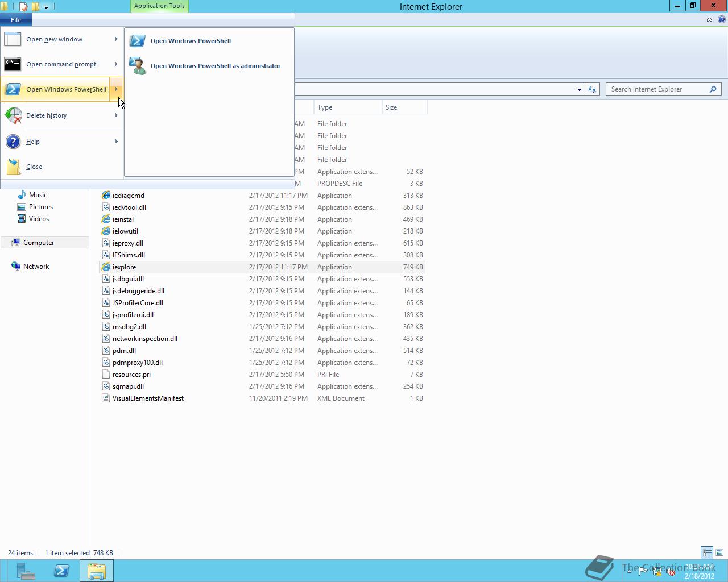The height and width of the screenshot is (582, 728).
Task: Select the Application Tools tab
Action: [159, 6]
